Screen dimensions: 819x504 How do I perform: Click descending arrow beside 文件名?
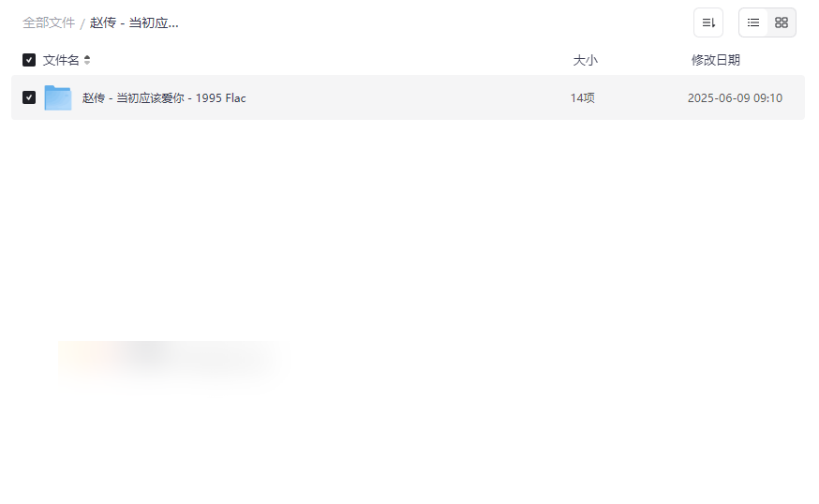(87, 63)
